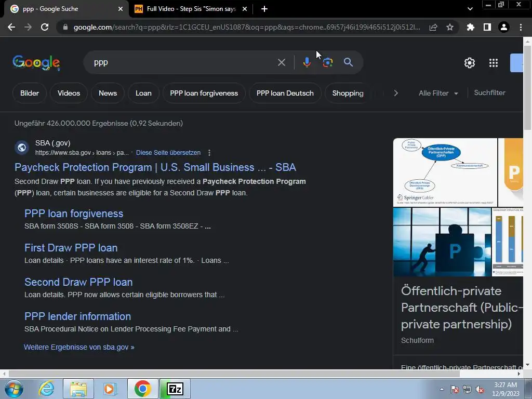Select the Loan filter chip
Screen dimensions: 532x399
point(143,93)
